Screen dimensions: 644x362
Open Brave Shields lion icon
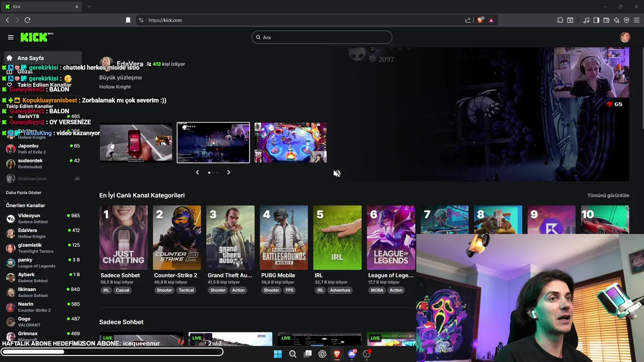point(480,20)
